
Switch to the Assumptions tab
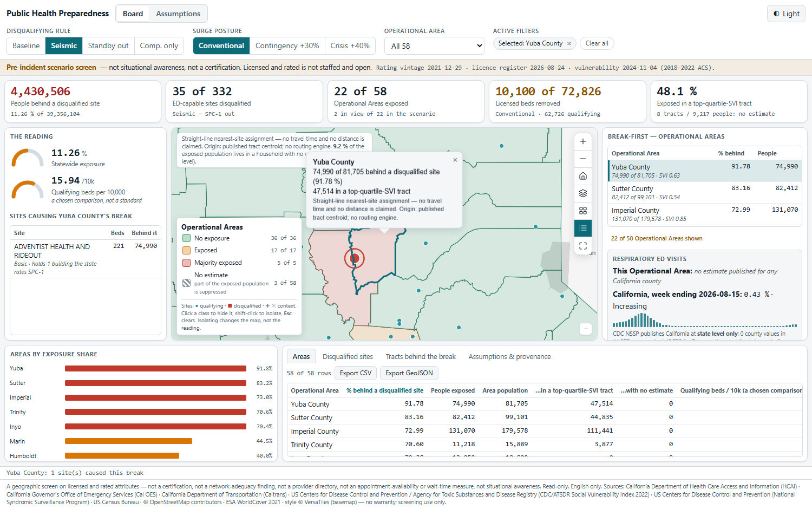coord(178,14)
